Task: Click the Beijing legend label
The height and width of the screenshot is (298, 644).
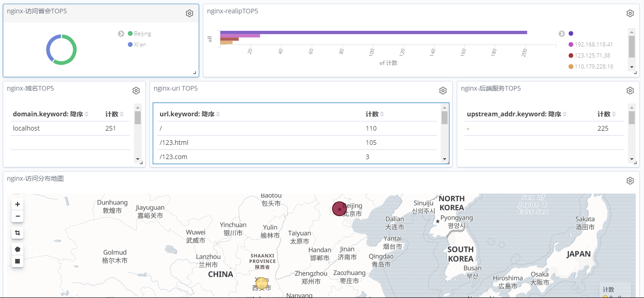Action: pos(143,34)
